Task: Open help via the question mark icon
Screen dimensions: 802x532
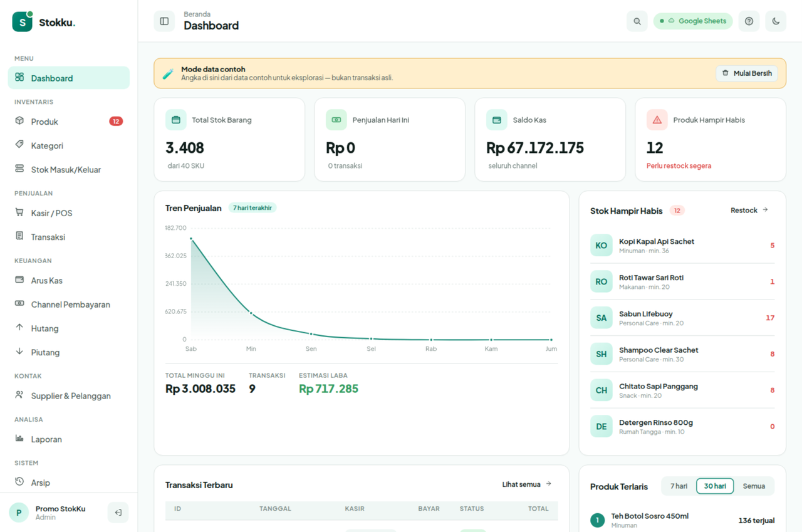Action: tap(749, 21)
